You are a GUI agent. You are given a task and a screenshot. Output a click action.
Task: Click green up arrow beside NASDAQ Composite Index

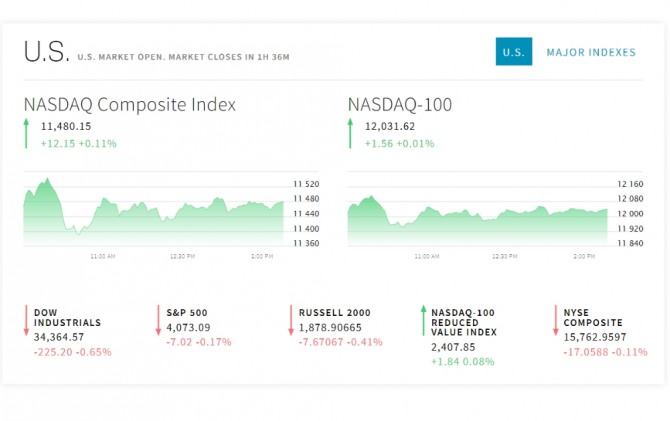tap(28, 134)
